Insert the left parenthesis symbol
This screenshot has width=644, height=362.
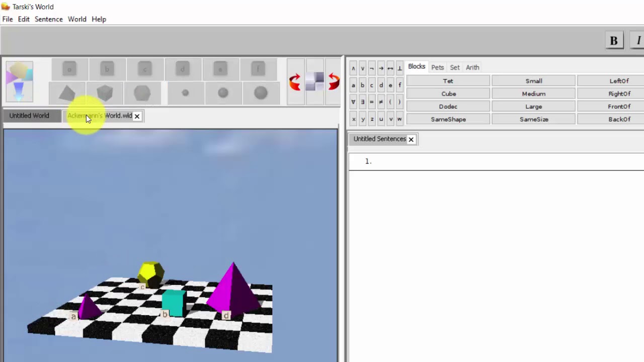pos(390,102)
